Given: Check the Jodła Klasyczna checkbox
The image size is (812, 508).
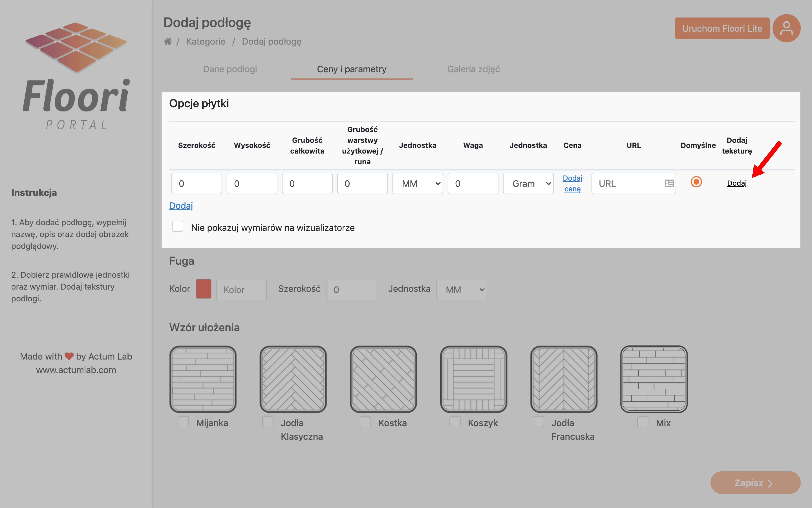Looking at the screenshot, I should tap(268, 422).
